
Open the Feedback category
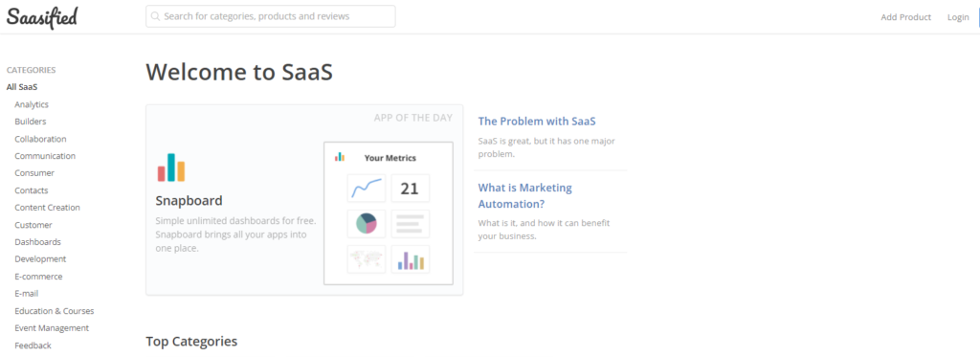(x=33, y=346)
